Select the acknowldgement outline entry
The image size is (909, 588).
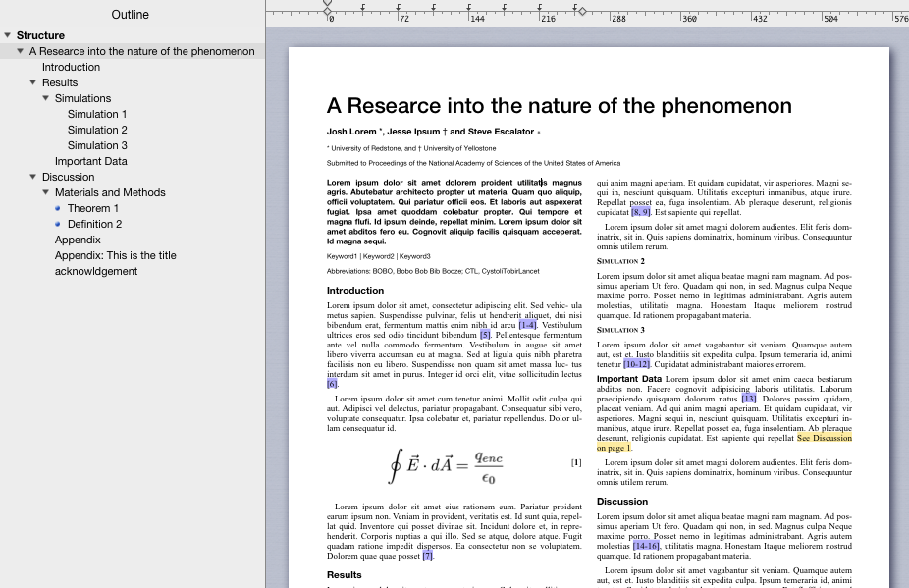point(96,271)
